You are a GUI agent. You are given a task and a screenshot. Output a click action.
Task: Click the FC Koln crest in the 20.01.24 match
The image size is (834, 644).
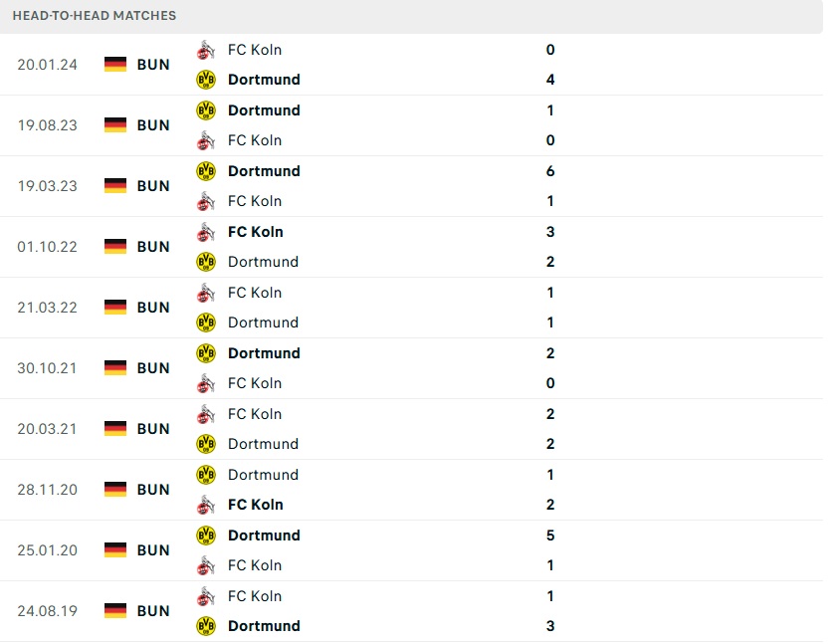[206, 50]
